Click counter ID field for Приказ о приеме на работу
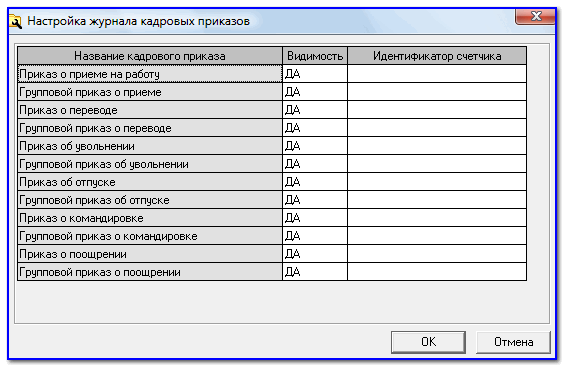Screen dimensions: 564x367 point(437,74)
